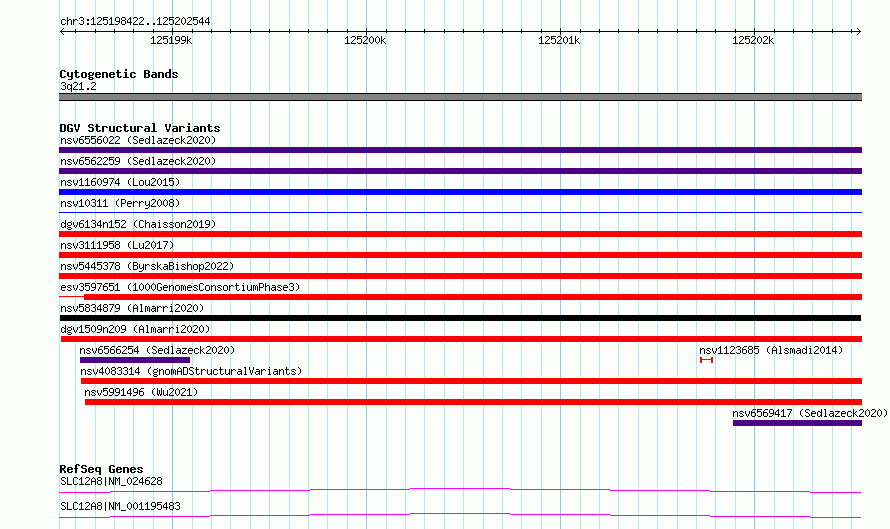Select the dgv1509n209 red variant bar
Viewport: 890px width, 529px height.
[x=461, y=339]
